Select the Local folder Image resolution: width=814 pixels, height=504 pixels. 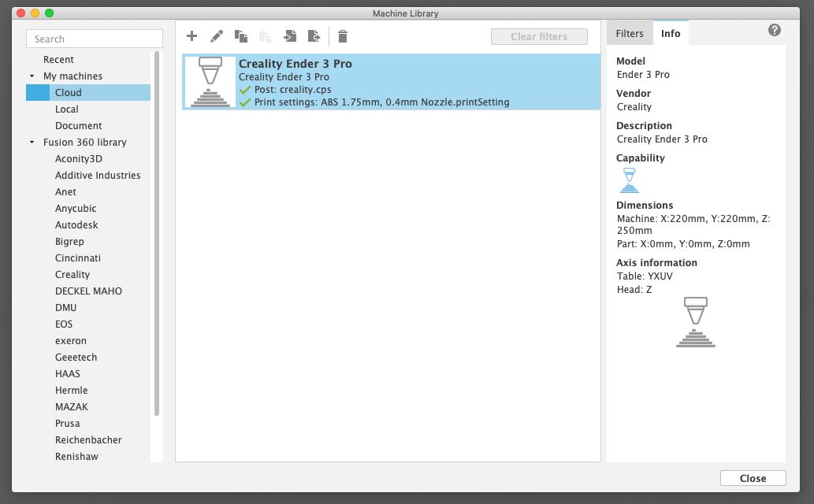tap(66, 109)
